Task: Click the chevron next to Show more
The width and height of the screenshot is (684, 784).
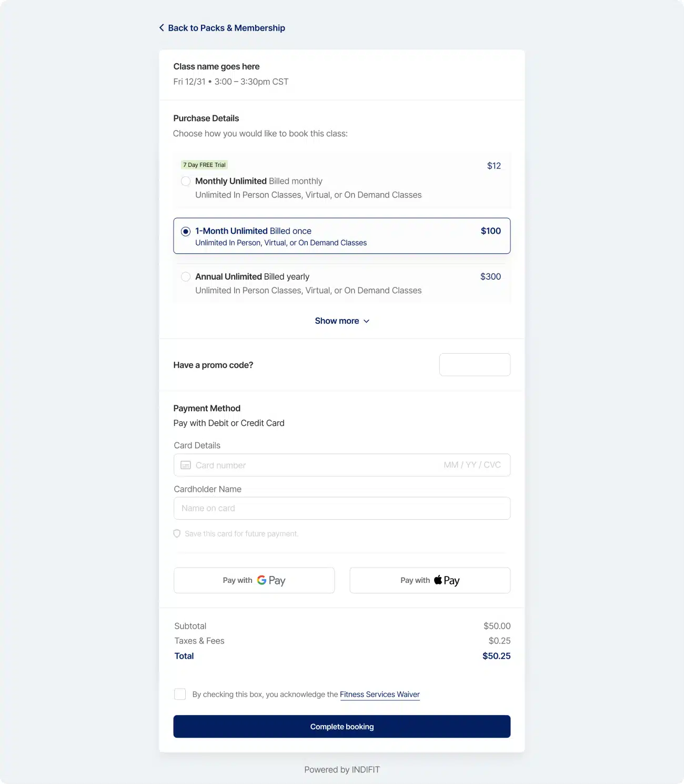Action: pos(367,321)
